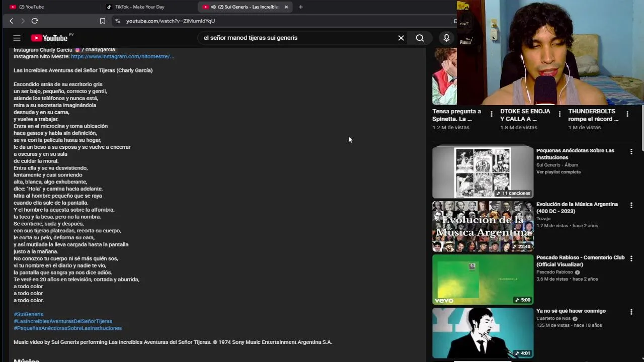Open options for Pescado Rabioso video
644x362 pixels.
pos(631,258)
